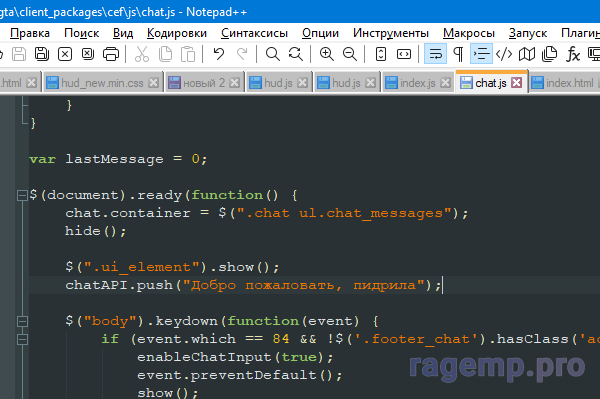Cut selection with scissors icon
Viewport: 600px width, 399px height.
click(142, 54)
